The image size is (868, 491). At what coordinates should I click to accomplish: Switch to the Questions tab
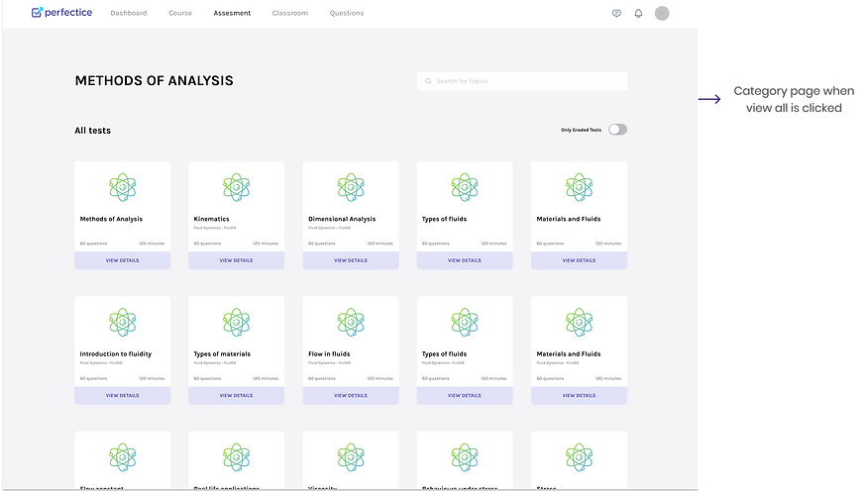(347, 13)
